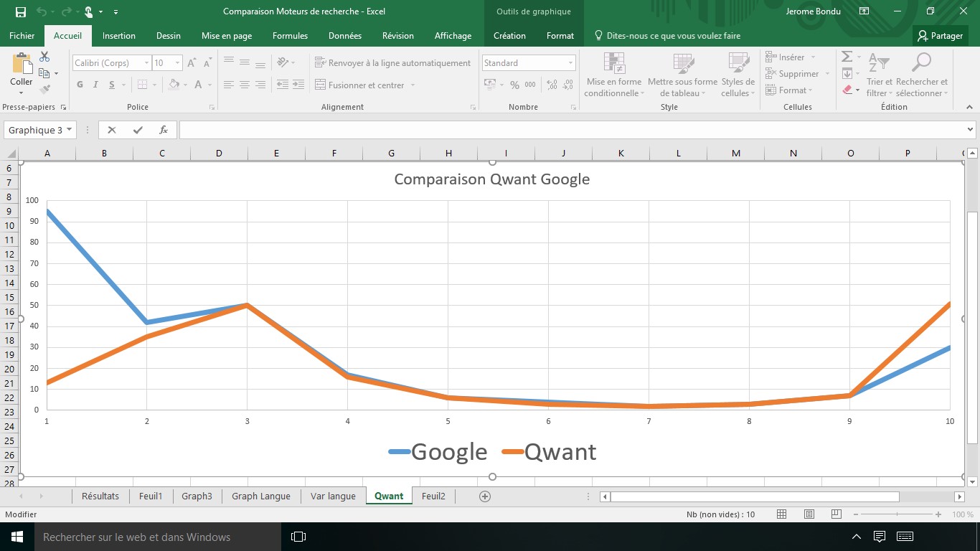The width and height of the screenshot is (980, 551).
Task: Click the Save icon in quick access toolbar
Action: click(20, 11)
